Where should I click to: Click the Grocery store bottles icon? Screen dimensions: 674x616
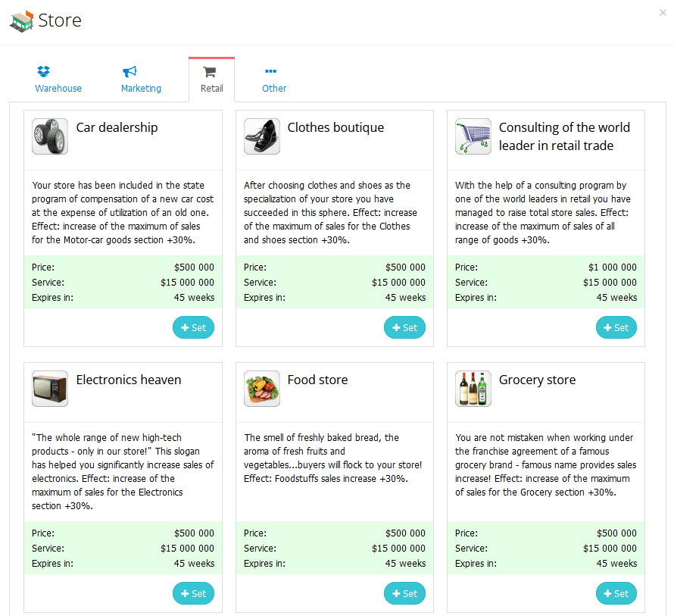(x=473, y=389)
